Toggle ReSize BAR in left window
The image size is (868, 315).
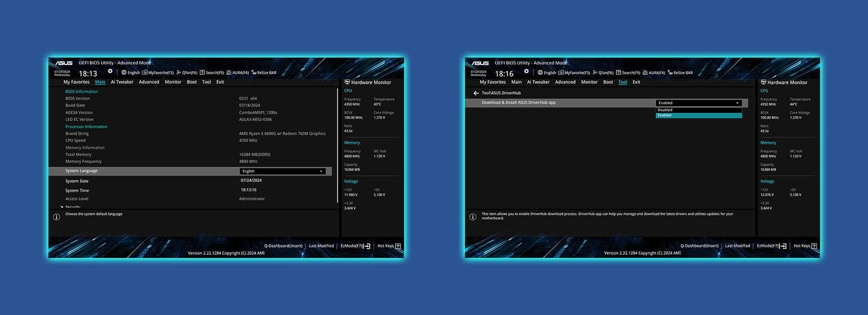(264, 73)
